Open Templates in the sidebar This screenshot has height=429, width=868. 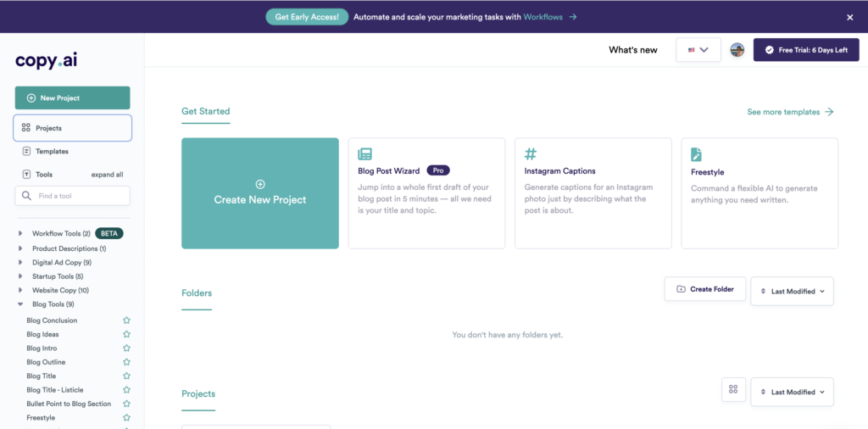[x=52, y=152]
